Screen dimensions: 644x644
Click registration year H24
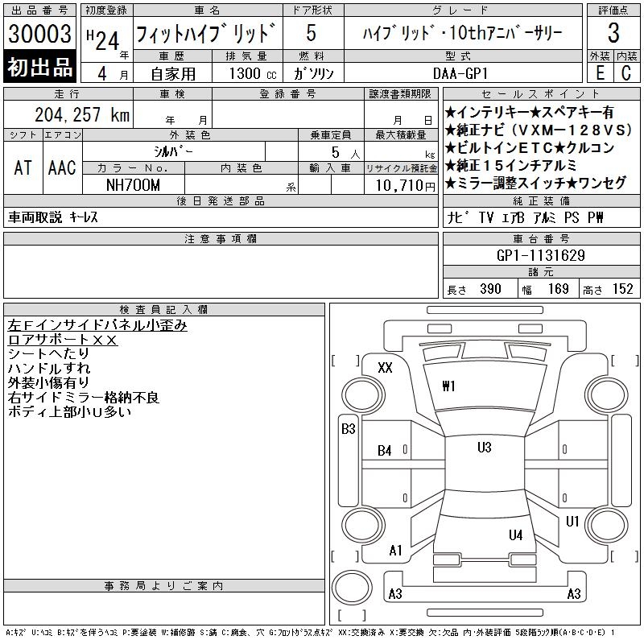coord(103,39)
